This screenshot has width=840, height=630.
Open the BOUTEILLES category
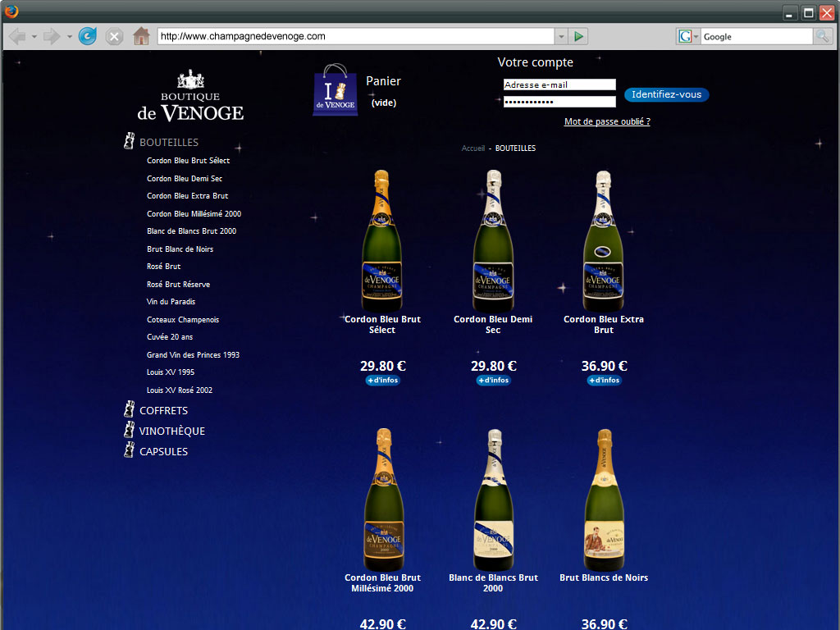(x=169, y=143)
